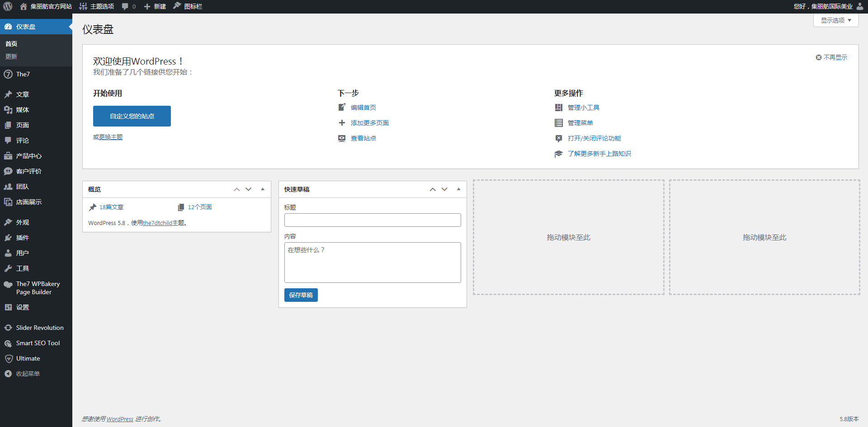This screenshot has height=427, width=868.
Task: Collapse the sidebar with 收起菜单
Action: click(28, 374)
